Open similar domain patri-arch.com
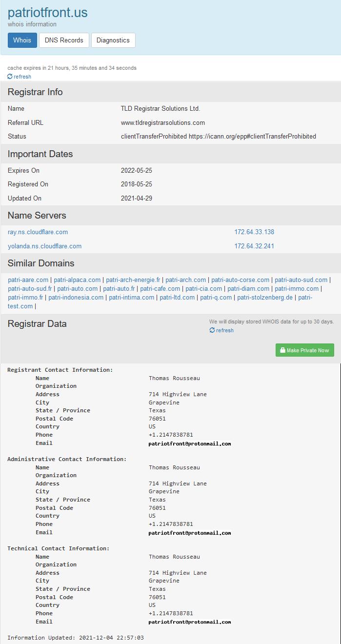 click(186, 280)
